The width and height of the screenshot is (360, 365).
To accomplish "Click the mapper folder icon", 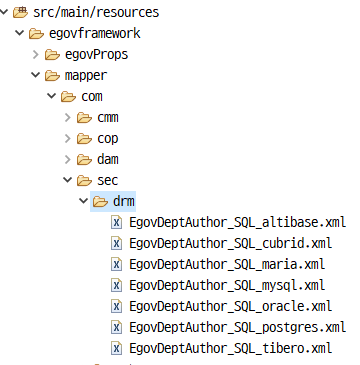I will point(52,76).
